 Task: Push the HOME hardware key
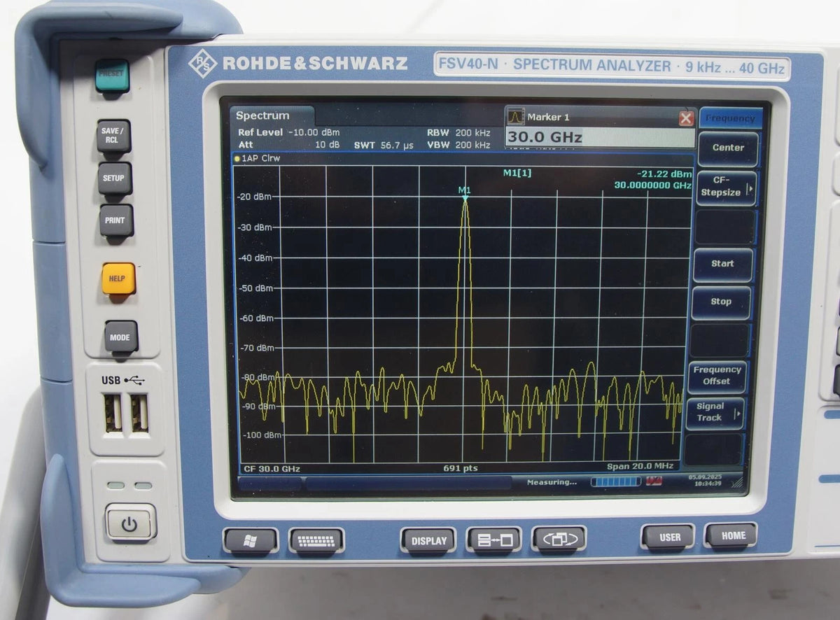click(x=731, y=536)
